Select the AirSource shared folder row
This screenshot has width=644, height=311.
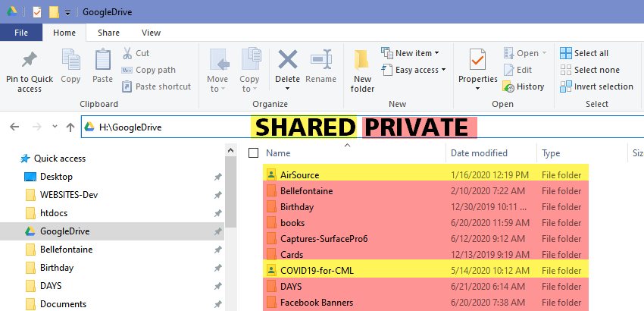[x=426, y=174]
